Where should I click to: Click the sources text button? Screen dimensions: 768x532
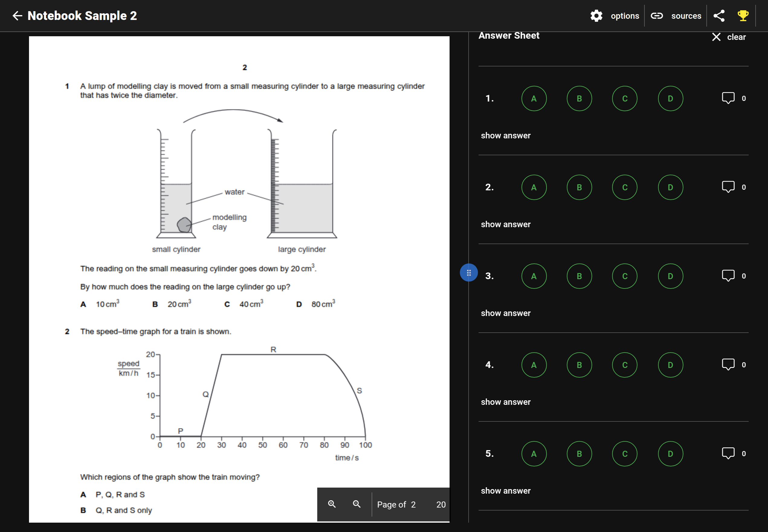686,16
